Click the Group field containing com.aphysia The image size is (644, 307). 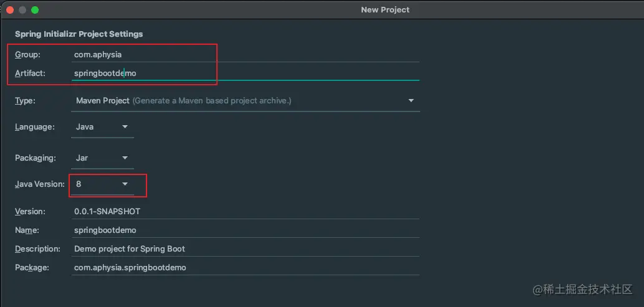(x=245, y=54)
